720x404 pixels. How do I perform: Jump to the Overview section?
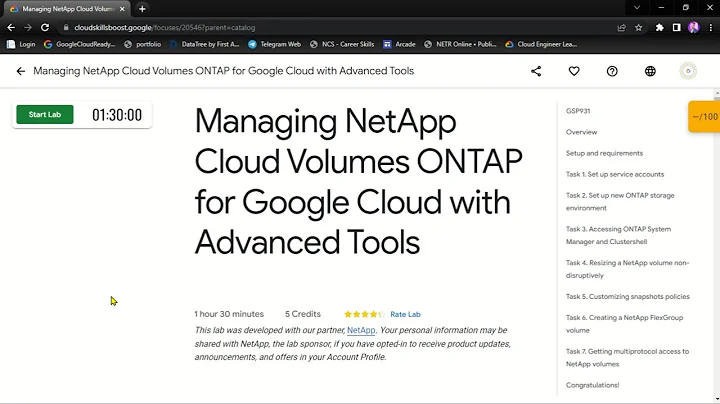tap(581, 132)
